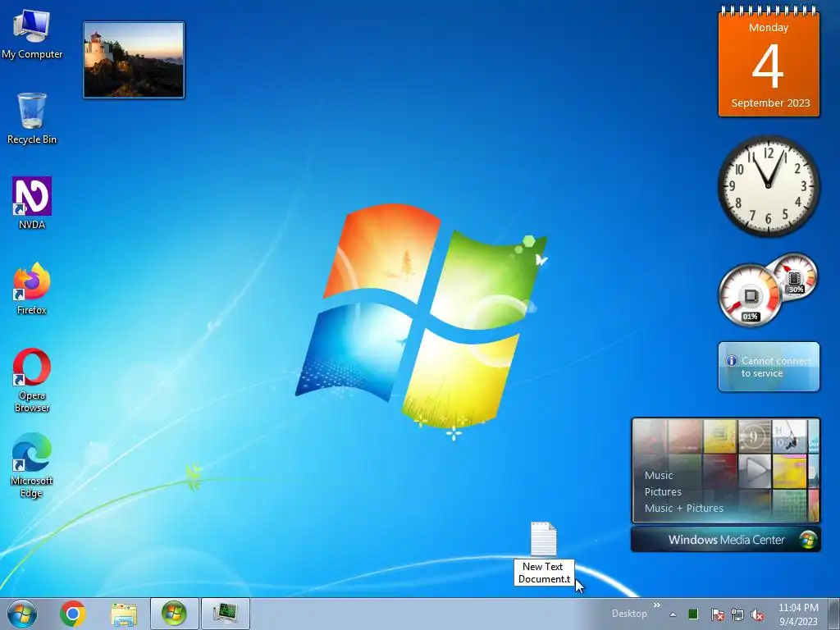Screen dimensions: 840x630
Task: Expand the Desktop toolbar chevron
Action: tap(657, 605)
